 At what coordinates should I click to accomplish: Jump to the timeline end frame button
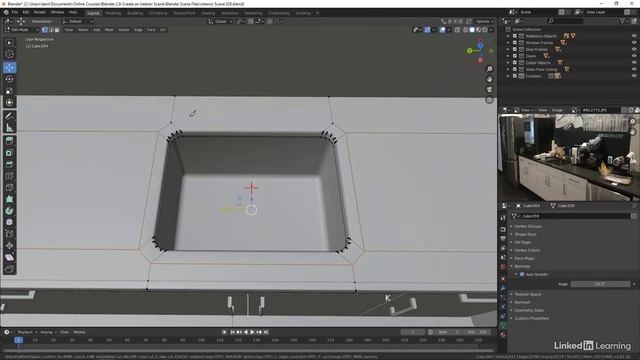(x=266, y=332)
